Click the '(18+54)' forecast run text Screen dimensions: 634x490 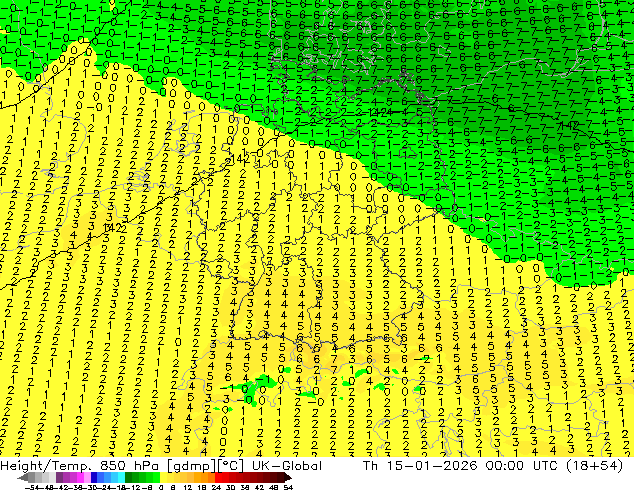point(595,466)
